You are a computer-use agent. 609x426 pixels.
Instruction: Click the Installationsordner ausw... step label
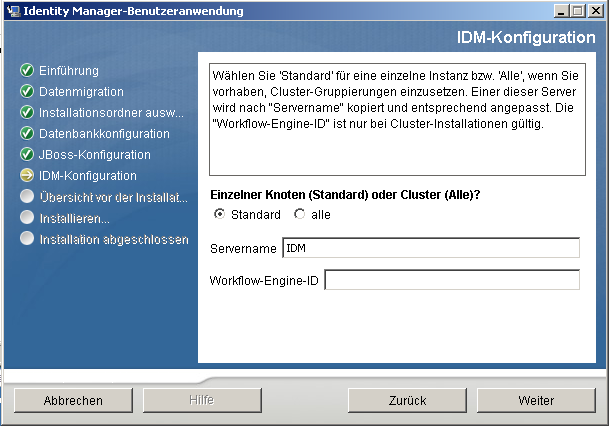(111, 113)
